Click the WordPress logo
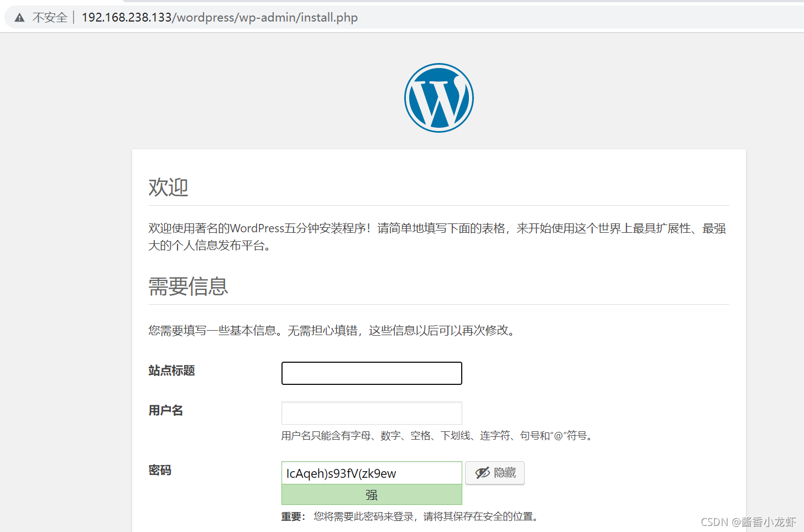The height and width of the screenshot is (532, 804). point(438,98)
